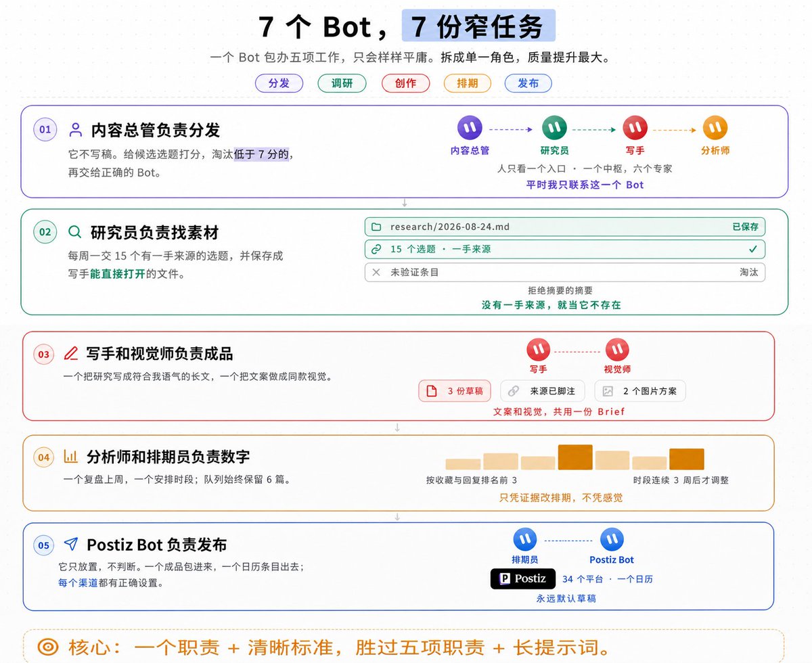812x663 pixels.
Task: Click the 创作 pill tag
Action: pyautogui.click(x=405, y=83)
